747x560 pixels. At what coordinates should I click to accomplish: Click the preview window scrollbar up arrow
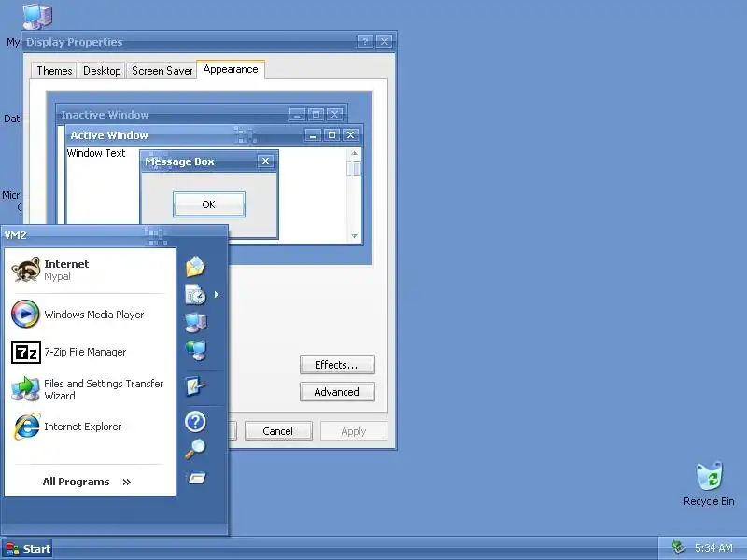[354, 153]
